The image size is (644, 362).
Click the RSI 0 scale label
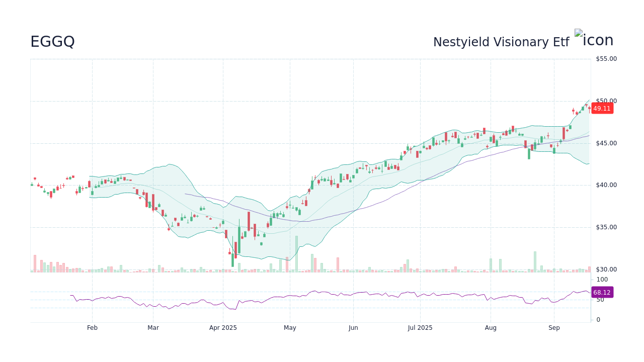pyautogui.click(x=598, y=320)
